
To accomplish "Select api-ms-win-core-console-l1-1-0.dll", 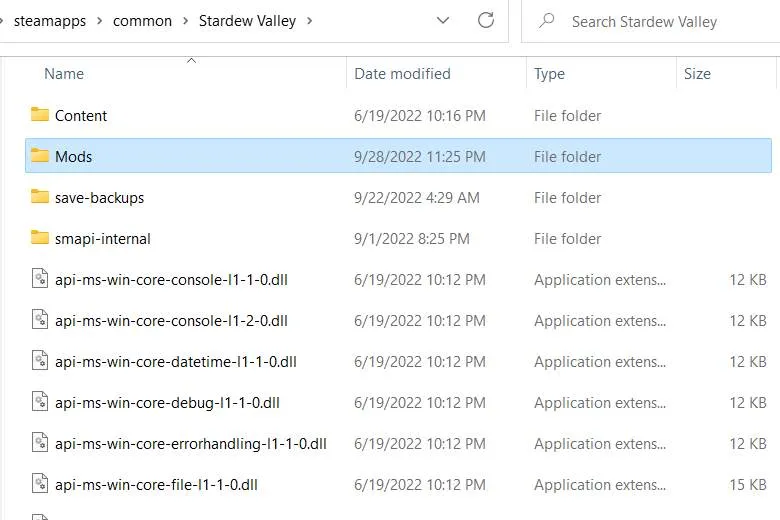I will pos(171,280).
